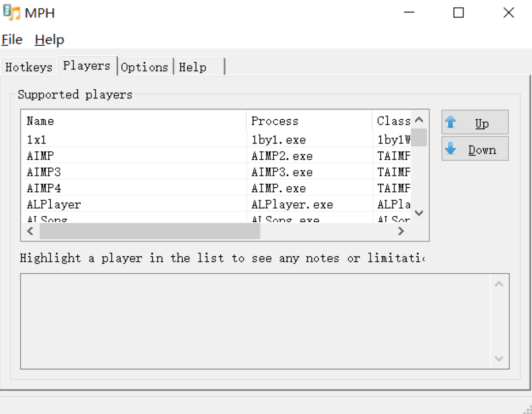
Task: Open the Help tab
Action: tap(193, 67)
